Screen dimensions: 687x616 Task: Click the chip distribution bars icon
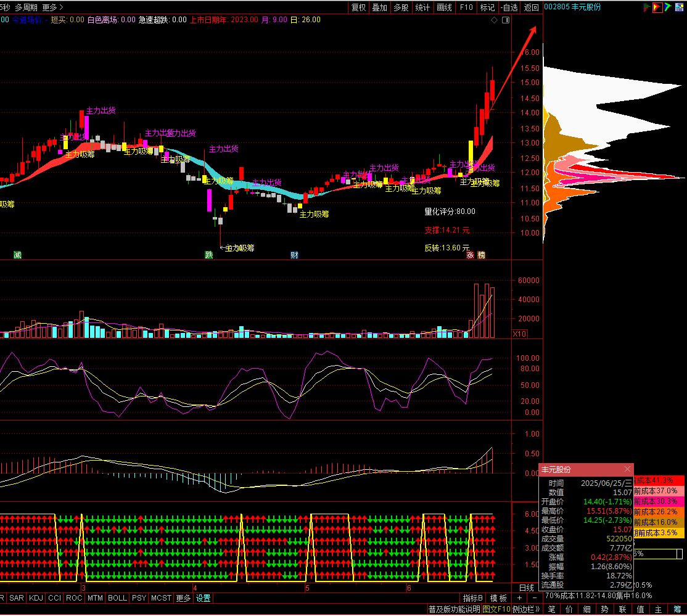[646, 7]
